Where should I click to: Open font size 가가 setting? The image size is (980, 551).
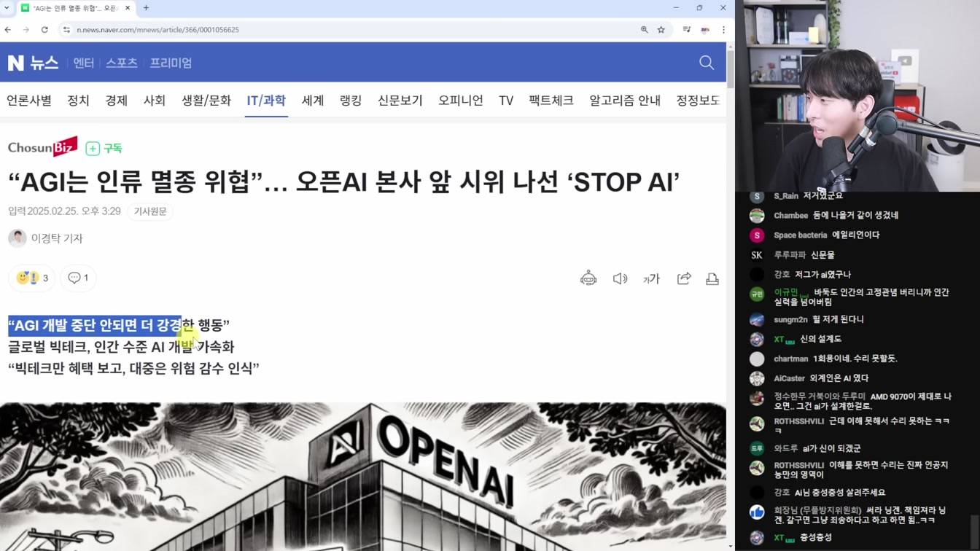[x=651, y=278]
